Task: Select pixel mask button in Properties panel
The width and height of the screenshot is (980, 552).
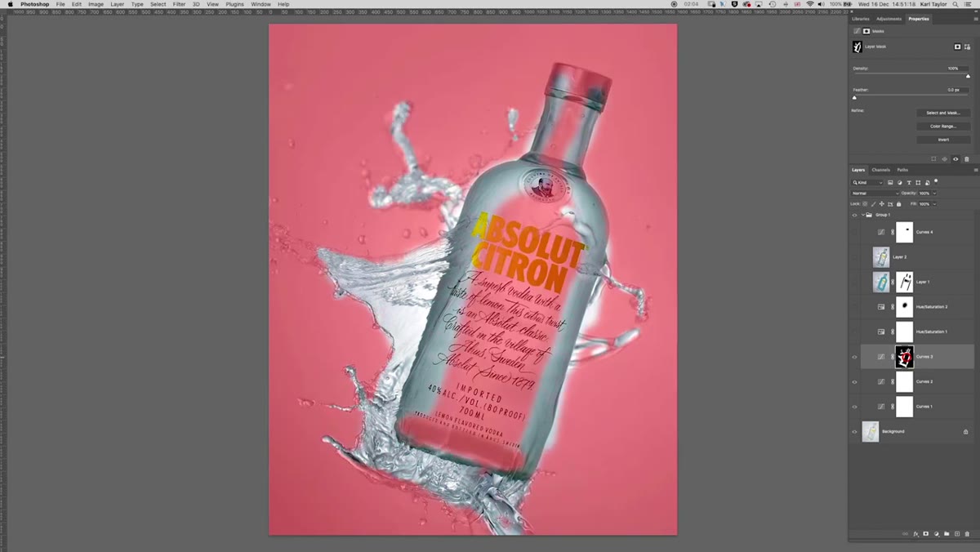Action: click(x=957, y=47)
